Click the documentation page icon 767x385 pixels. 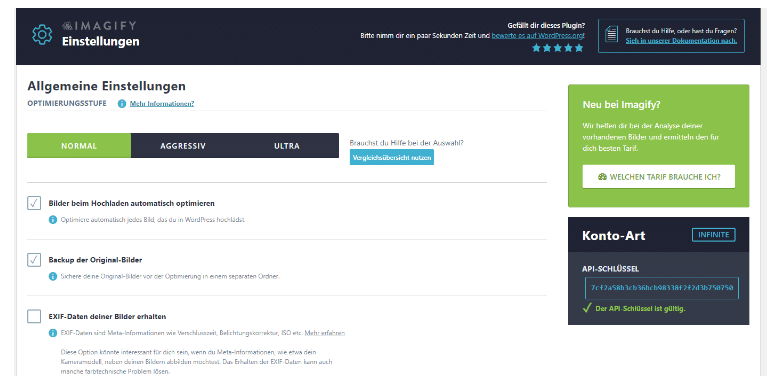coord(611,35)
